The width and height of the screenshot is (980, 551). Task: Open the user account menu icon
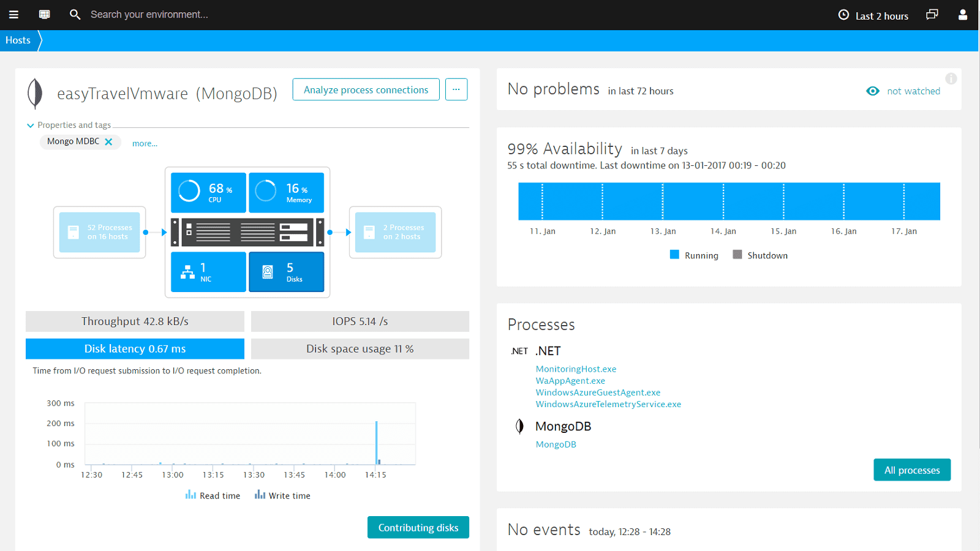tap(962, 15)
